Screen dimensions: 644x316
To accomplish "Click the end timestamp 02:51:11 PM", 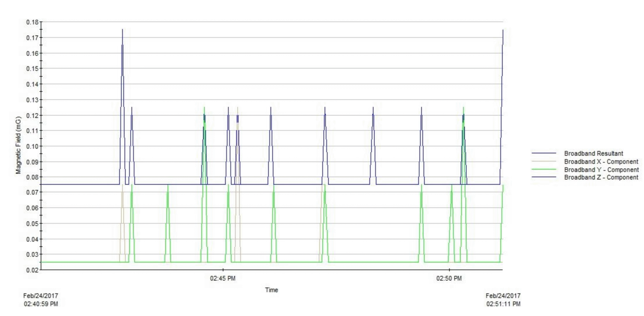I will (x=503, y=304).
